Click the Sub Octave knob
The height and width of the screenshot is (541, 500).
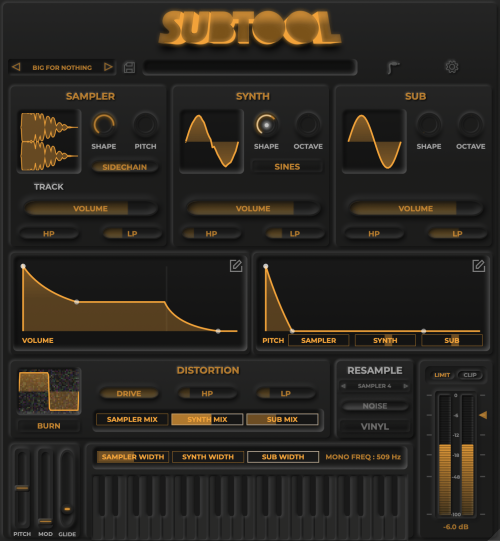coord(470,125)
